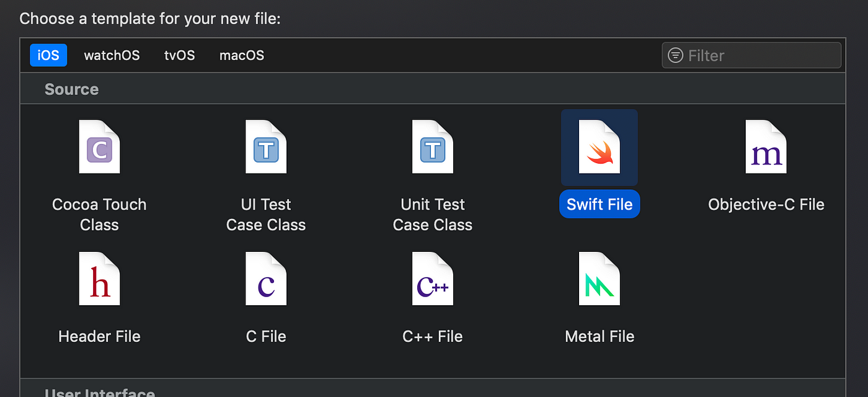
Task: Click the 'C File' label
Action: coord(266,336)
